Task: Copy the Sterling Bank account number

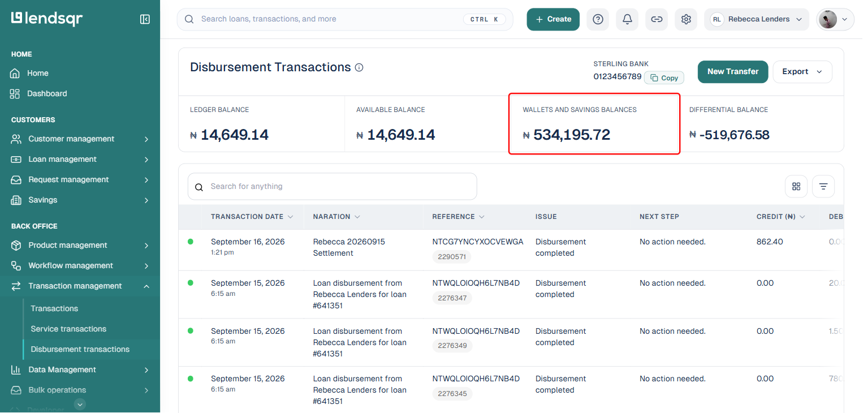Action: [x=664, y=78]
